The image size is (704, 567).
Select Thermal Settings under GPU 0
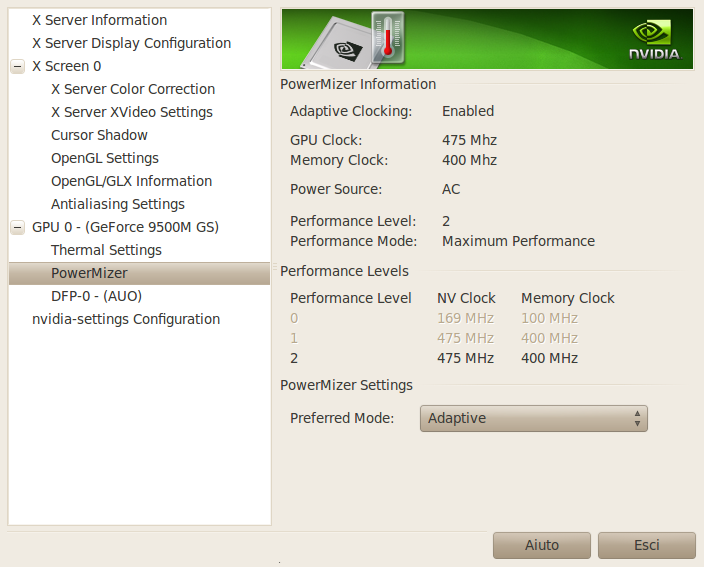pos(106,250)
